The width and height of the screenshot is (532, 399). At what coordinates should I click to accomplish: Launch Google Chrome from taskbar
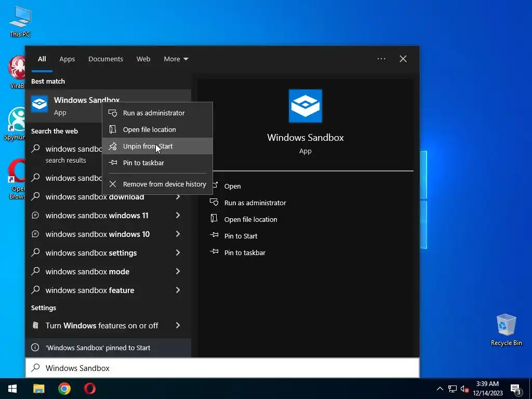point(64,389)
